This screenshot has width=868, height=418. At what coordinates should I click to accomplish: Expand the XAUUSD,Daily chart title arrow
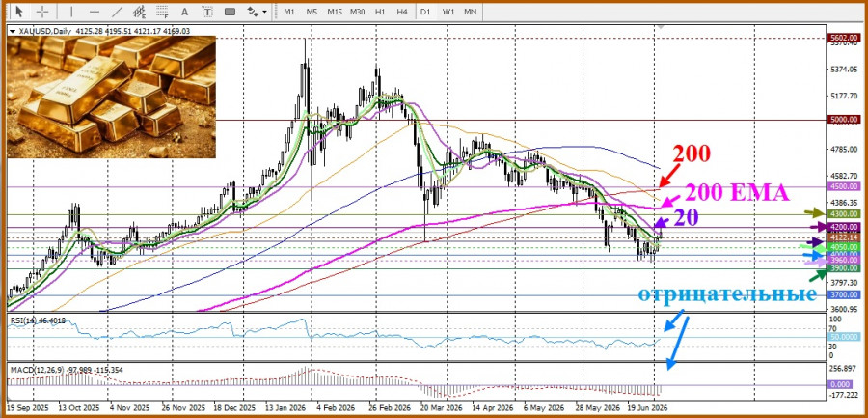tap(13, 32)
